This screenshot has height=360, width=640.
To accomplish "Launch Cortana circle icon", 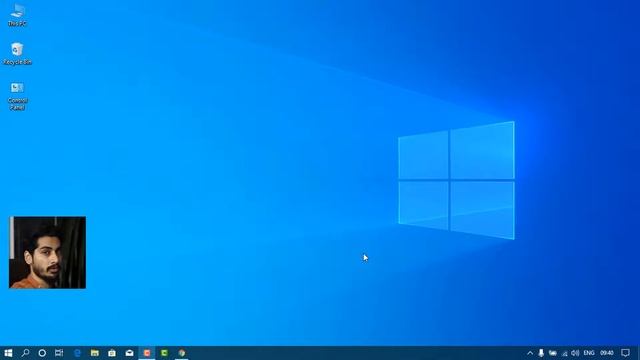I will point(42,353).
